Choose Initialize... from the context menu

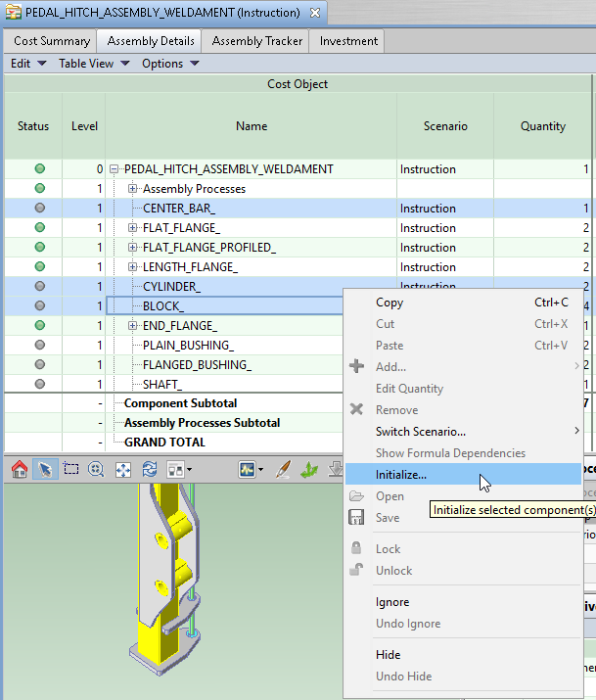pos(401,475)
